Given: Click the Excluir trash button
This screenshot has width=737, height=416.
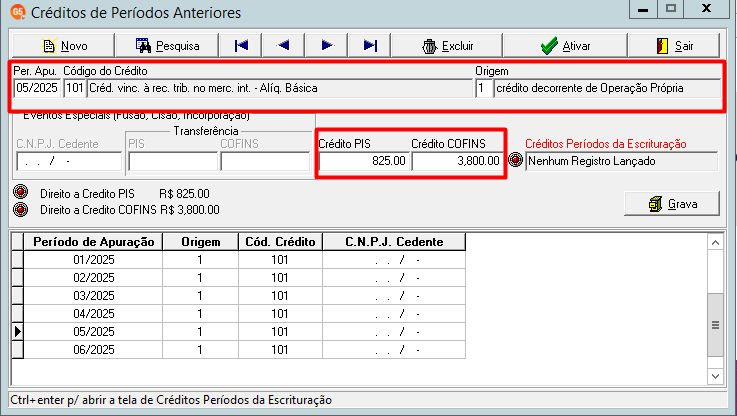Looking at the screenshot, I should (447, 46).
